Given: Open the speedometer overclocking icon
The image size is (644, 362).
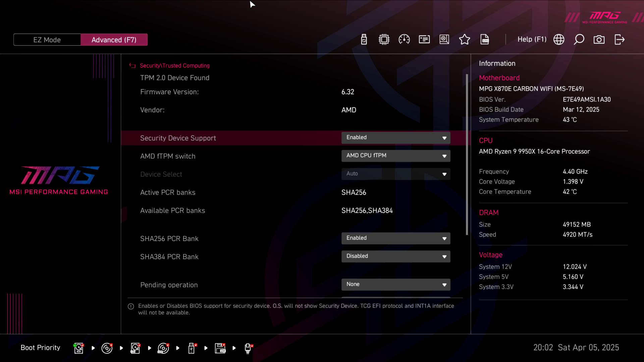Looking at the screenshot, I should [404, 40].
